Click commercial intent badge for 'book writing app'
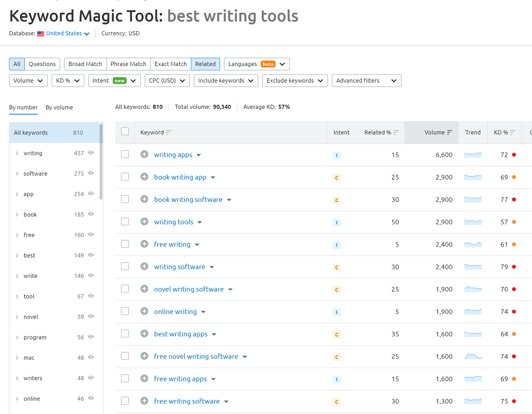This screenshot has width=532, height=414. pos(336,178)
